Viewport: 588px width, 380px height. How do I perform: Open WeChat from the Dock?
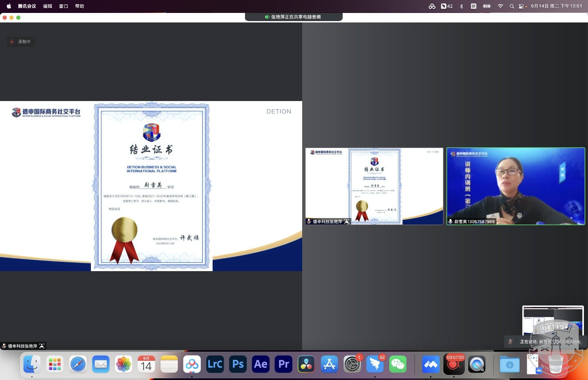398,364
